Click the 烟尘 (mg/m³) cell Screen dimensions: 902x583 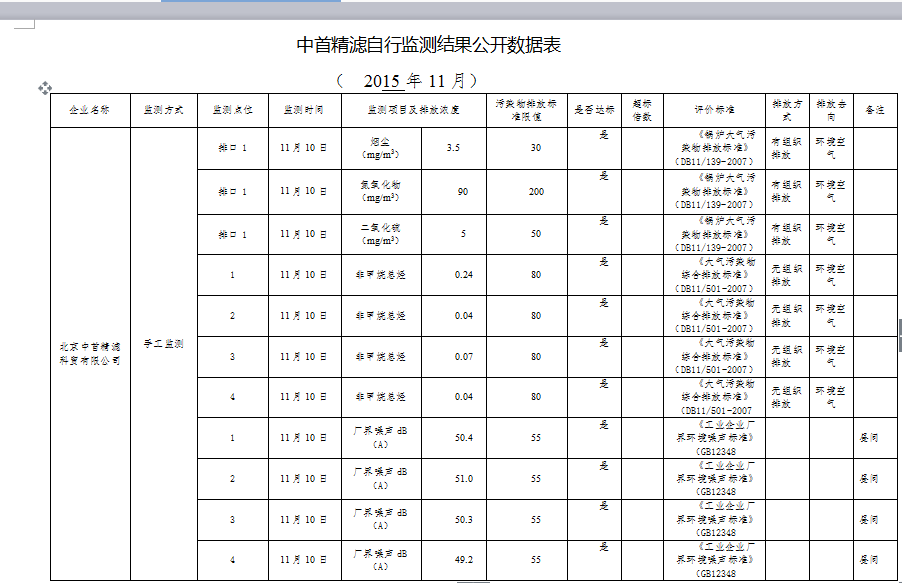[381, 148]
